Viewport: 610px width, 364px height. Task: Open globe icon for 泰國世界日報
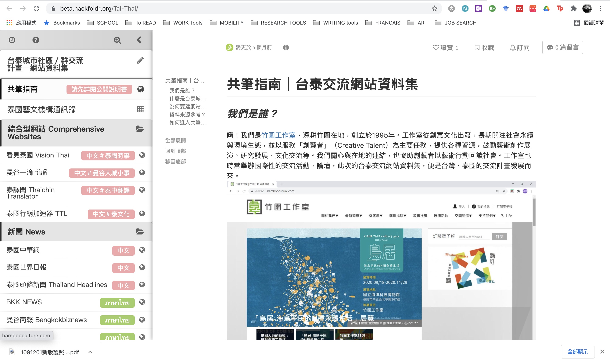[x=142, y=267]
